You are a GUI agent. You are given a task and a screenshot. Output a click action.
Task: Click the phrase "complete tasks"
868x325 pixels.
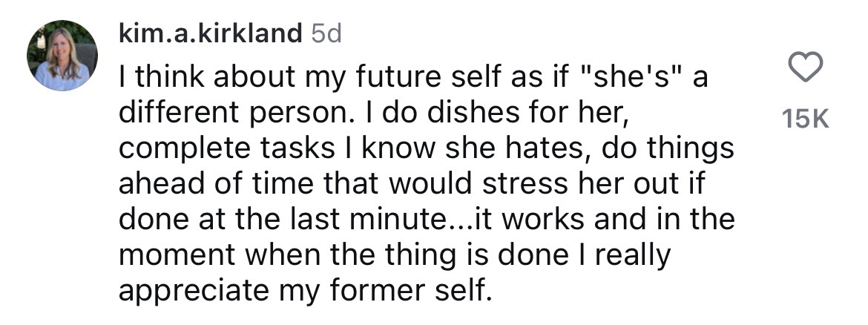click(226, 149)
